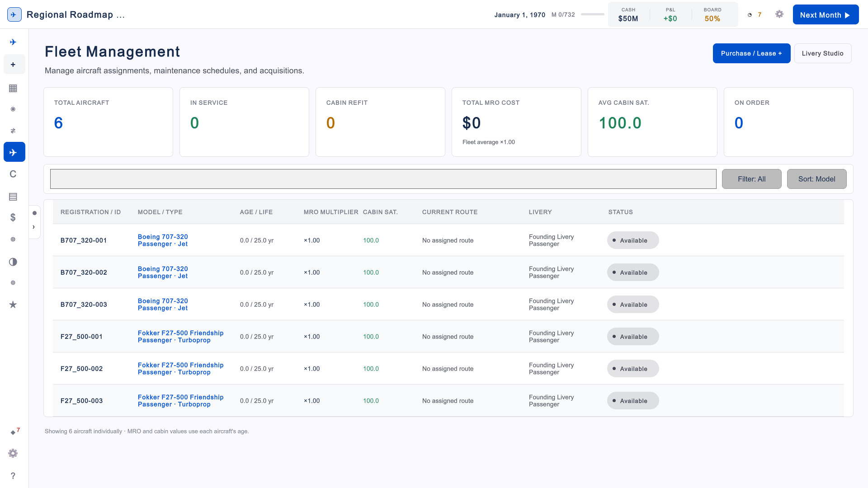Click the airline logo icon beside Regional Roadmap

14,14
